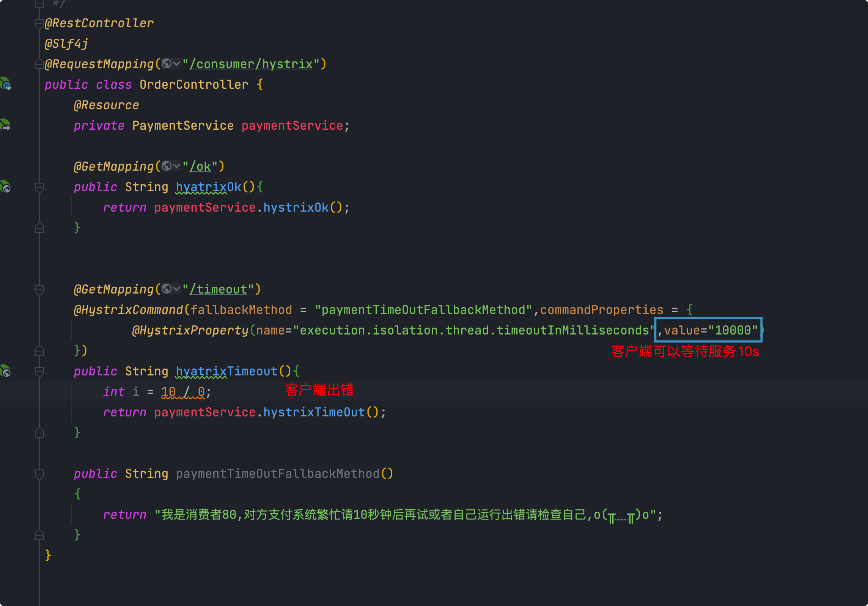Image resolution: width=868 pixels, height=606 pixels.
Task: Open chevron dropdown next to "/timeout" globe
Action: pyautogui.click(x=176, y=289)
